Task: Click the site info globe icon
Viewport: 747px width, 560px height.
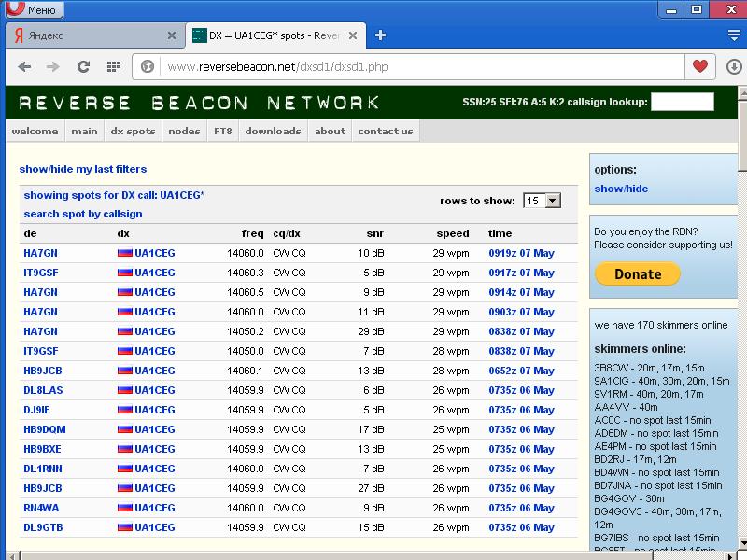Action: [x=148, y=66]
